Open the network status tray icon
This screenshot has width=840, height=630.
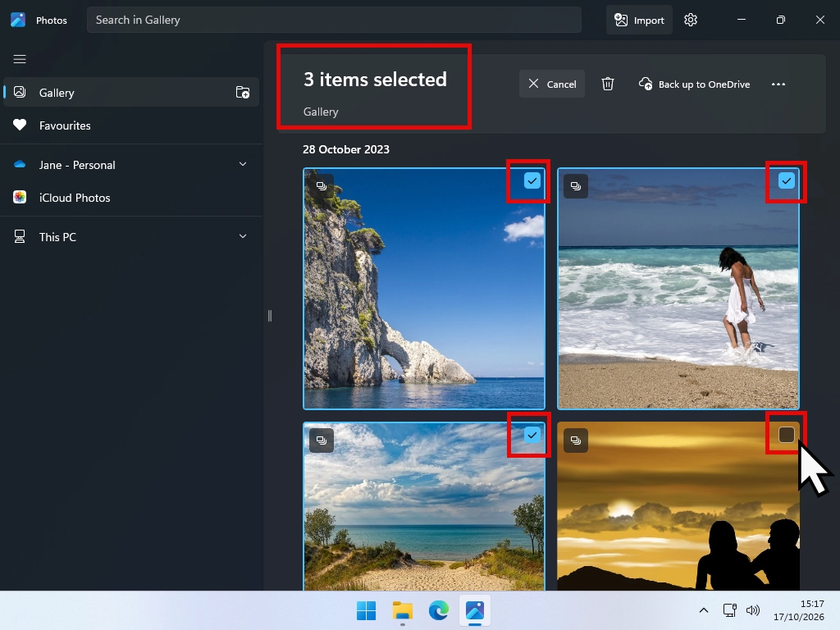(x=729, y=610)
